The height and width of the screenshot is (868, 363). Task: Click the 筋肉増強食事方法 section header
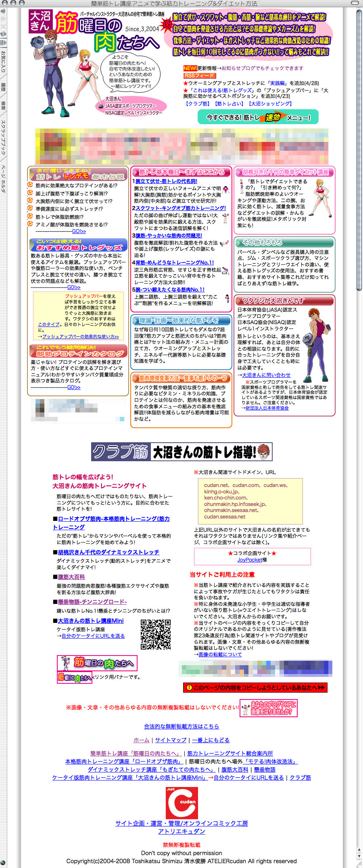tap(181, 378)
